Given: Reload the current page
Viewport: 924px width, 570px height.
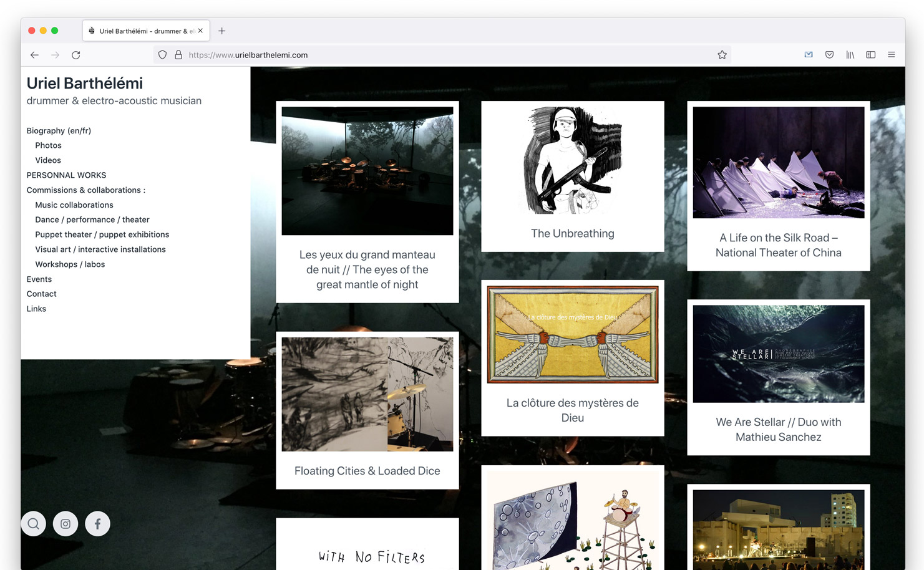Looking at the screenshot, I should coord(76,55).
